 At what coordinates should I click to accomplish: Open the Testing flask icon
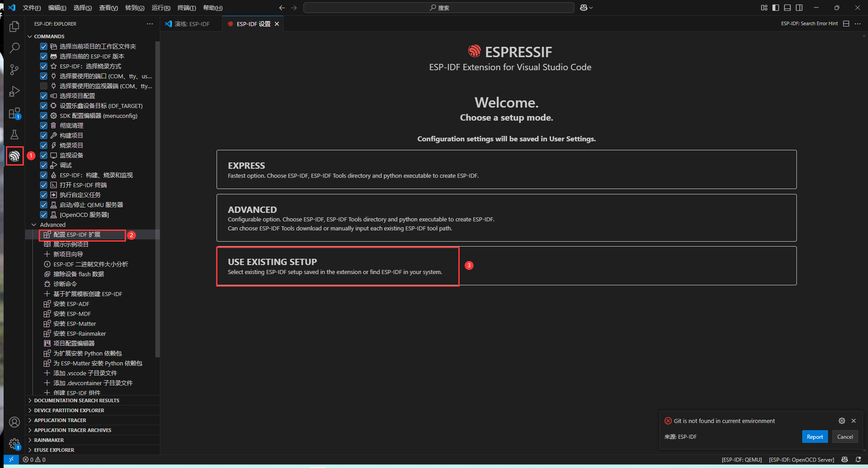(14, 135)
